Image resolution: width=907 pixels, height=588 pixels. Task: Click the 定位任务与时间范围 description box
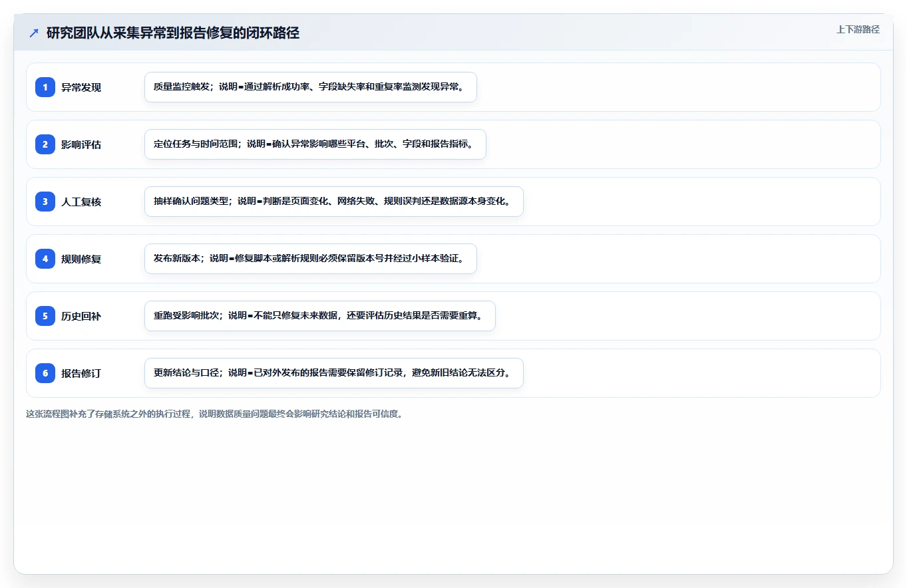click(x=315, y=144)
